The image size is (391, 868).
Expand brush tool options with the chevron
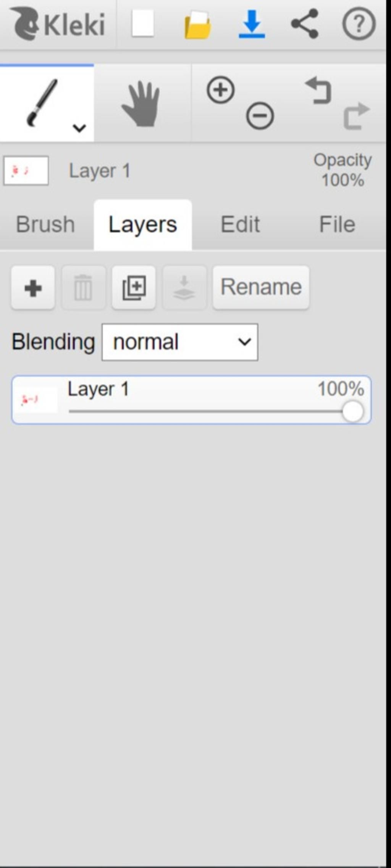click(x=79, y=128)
